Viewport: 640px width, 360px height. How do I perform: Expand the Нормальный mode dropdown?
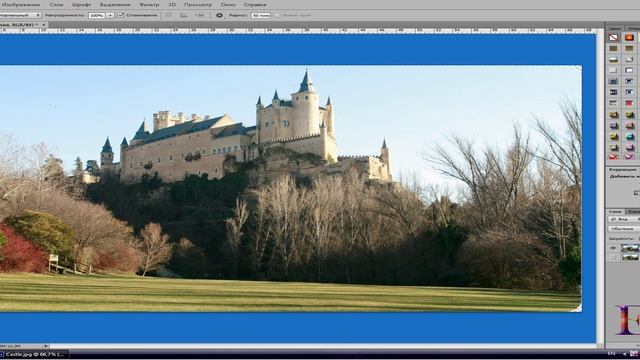[19, 15]
